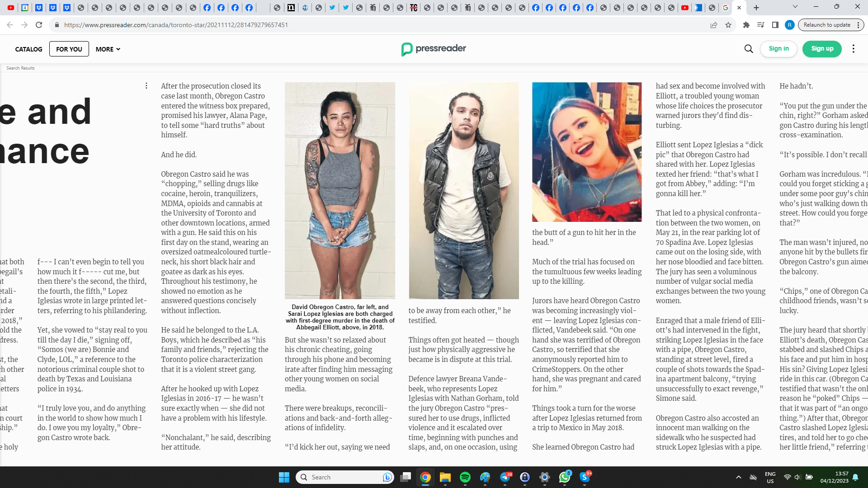Click the PressReader logo

[x=434, y=49]
